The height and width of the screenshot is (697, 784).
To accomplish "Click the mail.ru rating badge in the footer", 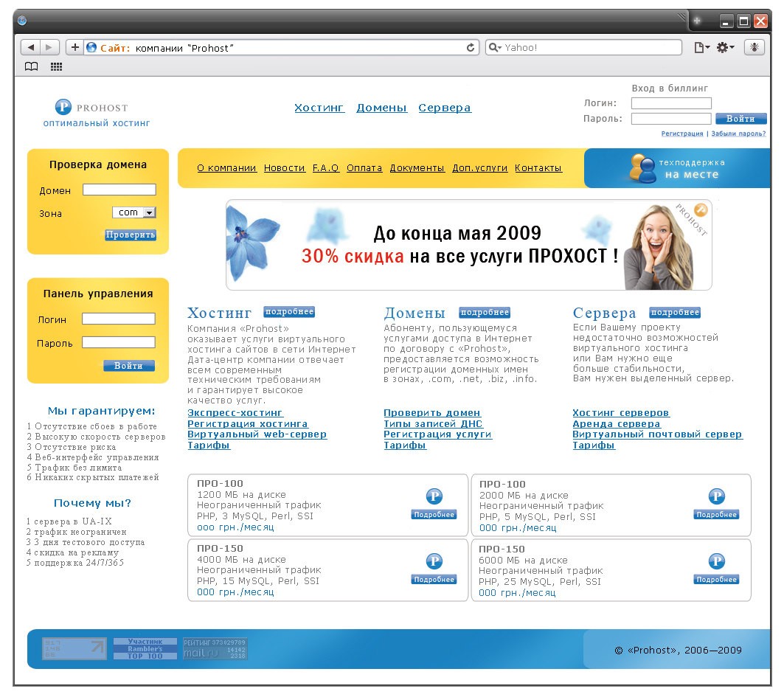I will pos(215,648).
